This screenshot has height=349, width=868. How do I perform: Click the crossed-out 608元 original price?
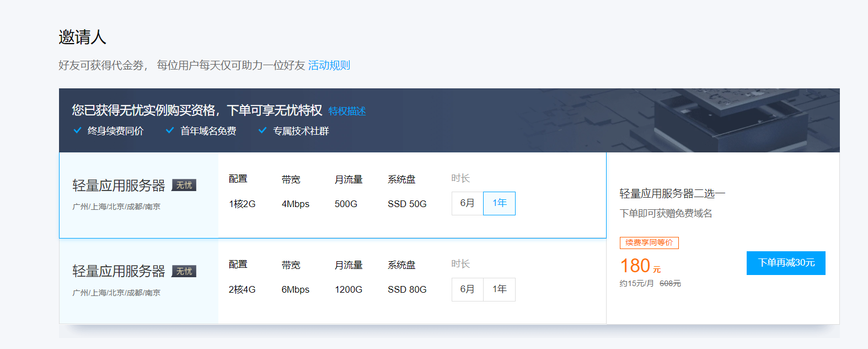pyautogui.click(x=670, y=283)
